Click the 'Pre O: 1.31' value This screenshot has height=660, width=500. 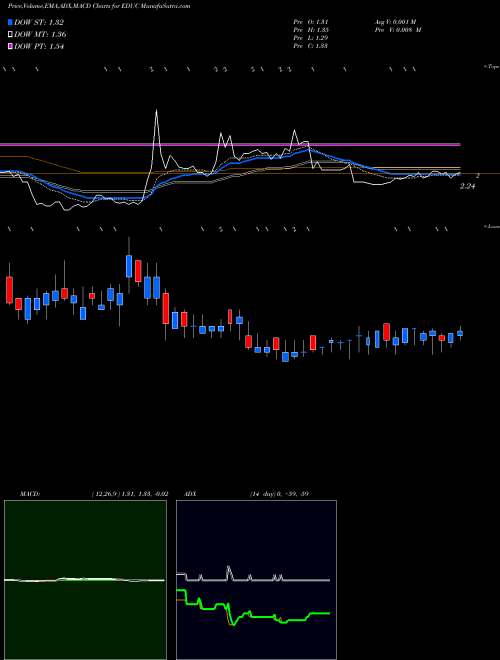coord(311,22)
